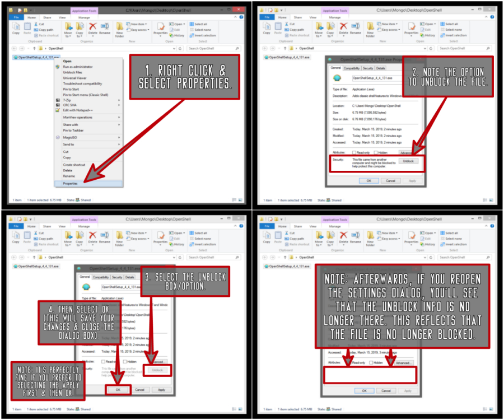Select the Compatibility tab in Properties

pyautogui.click(x=352, y=68)
